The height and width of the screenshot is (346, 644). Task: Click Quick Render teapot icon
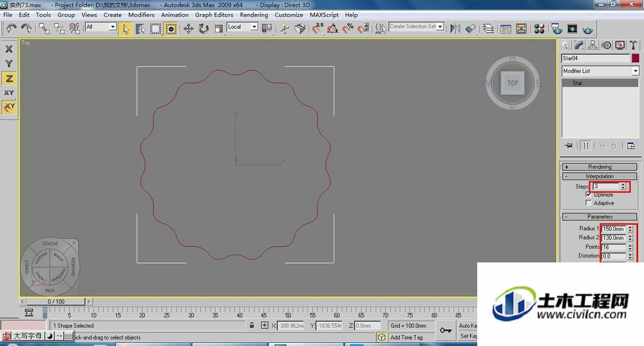pyautogui.click(x=588, y=30)
